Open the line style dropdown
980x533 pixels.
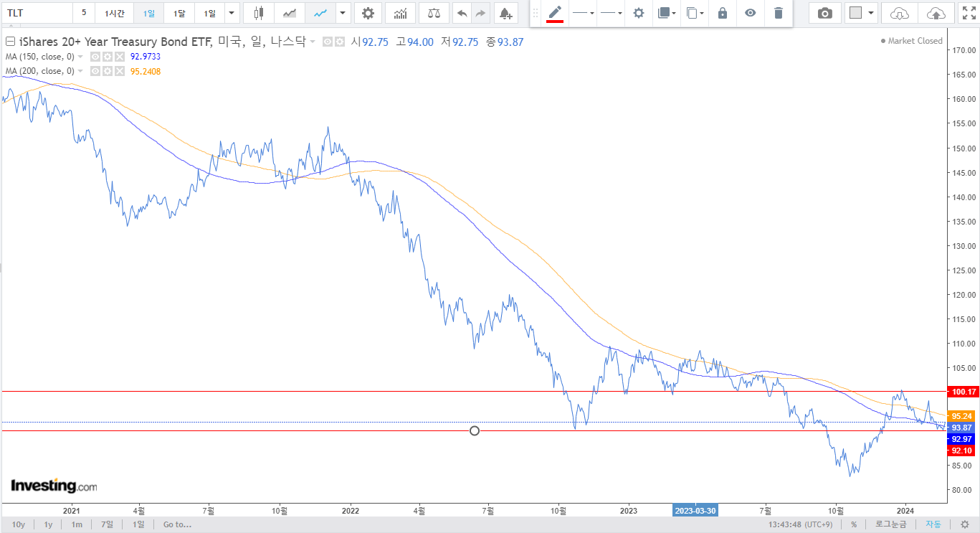pyautogui.click(x=583, y=13)
